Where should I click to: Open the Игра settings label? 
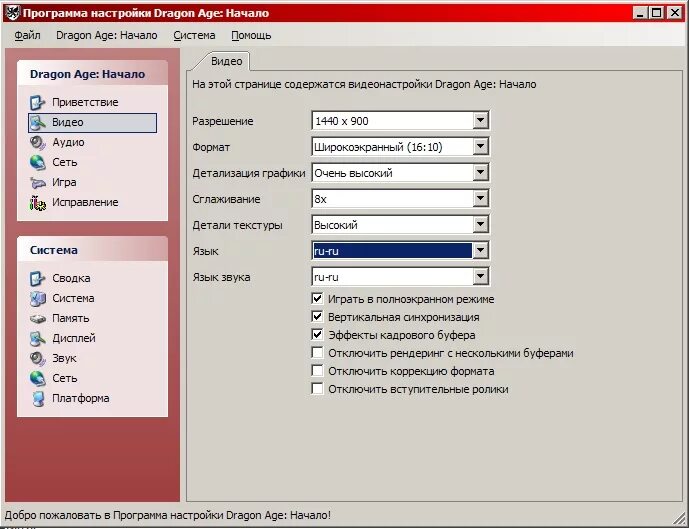[x=64, y=182]
